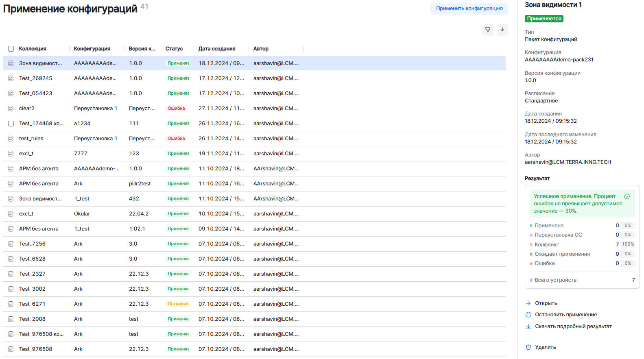Click the red Ошибка status badge on test_rules
Screen dimensions: 644x359
pos(176,139)
